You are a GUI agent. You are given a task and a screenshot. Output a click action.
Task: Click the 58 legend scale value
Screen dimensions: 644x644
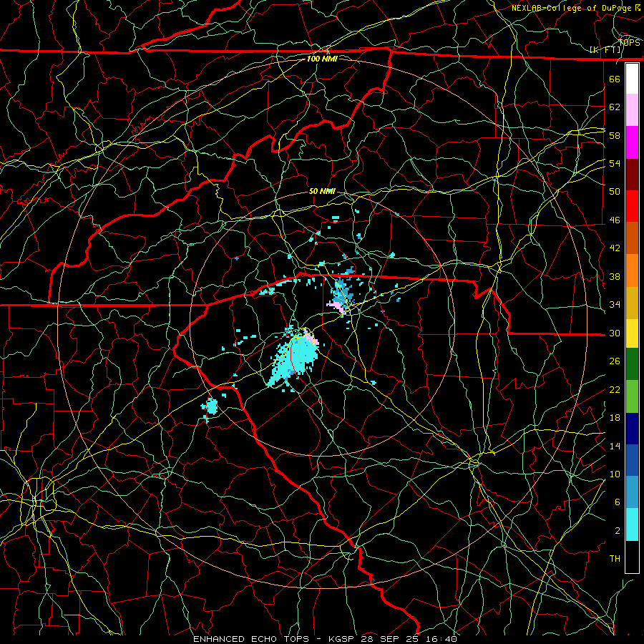tap(615, 135)
